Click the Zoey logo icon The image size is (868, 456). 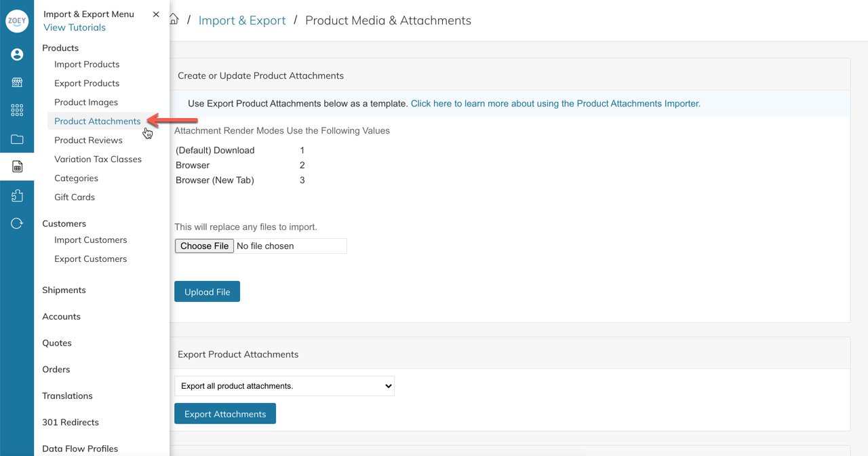17,21
